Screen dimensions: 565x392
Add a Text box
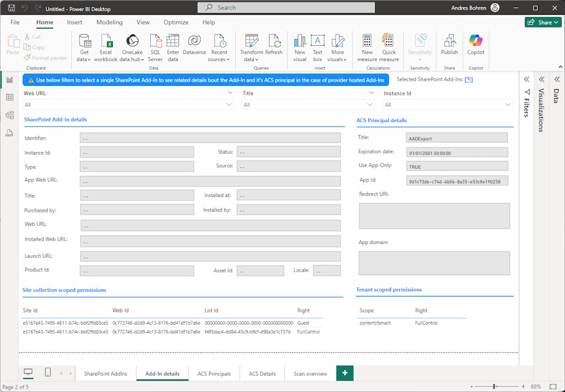pos(318,47)
